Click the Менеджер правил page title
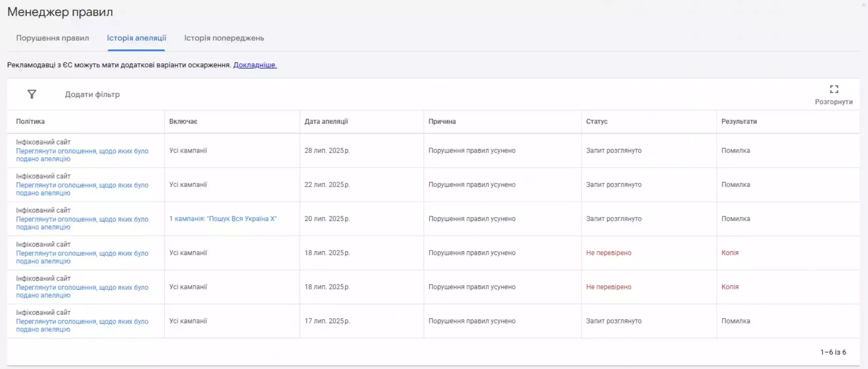 [x=60, y=12]
